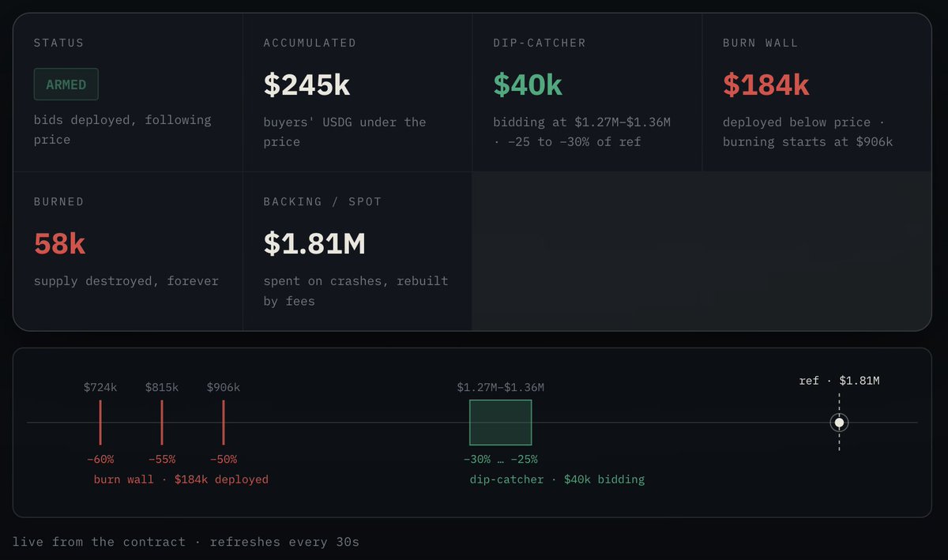Click the green dip-catcher range box
The width and height of the screenshot is (948, 560).
coord(501,423)
